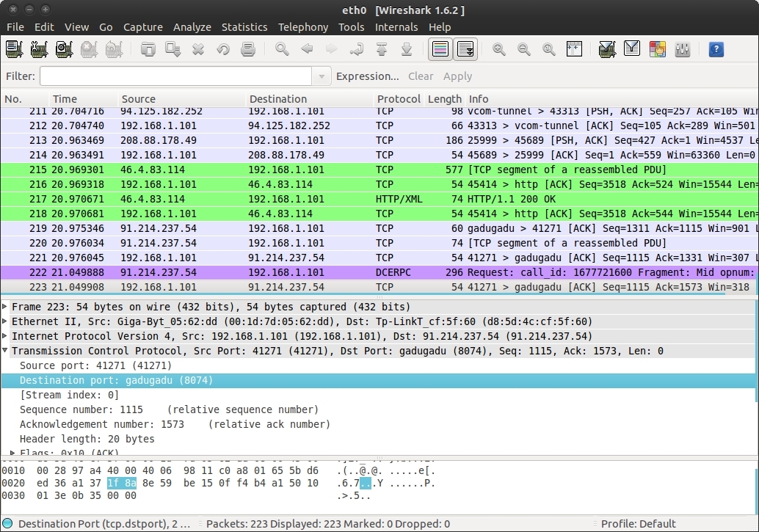The height and width of the screenshot is (532, 759).
Task: Select packet 217 HTTP/1.1 200 OK
Action: [x=379, y=199]
